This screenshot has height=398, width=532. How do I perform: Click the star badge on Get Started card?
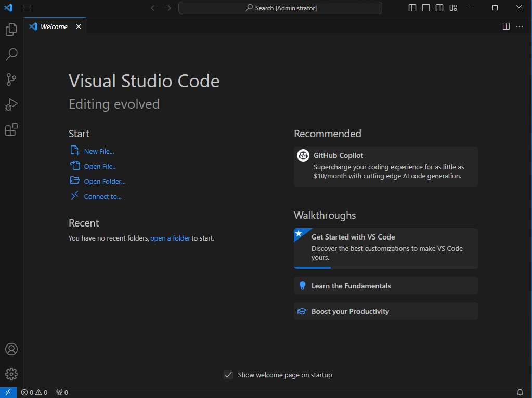tap(299, 233)
